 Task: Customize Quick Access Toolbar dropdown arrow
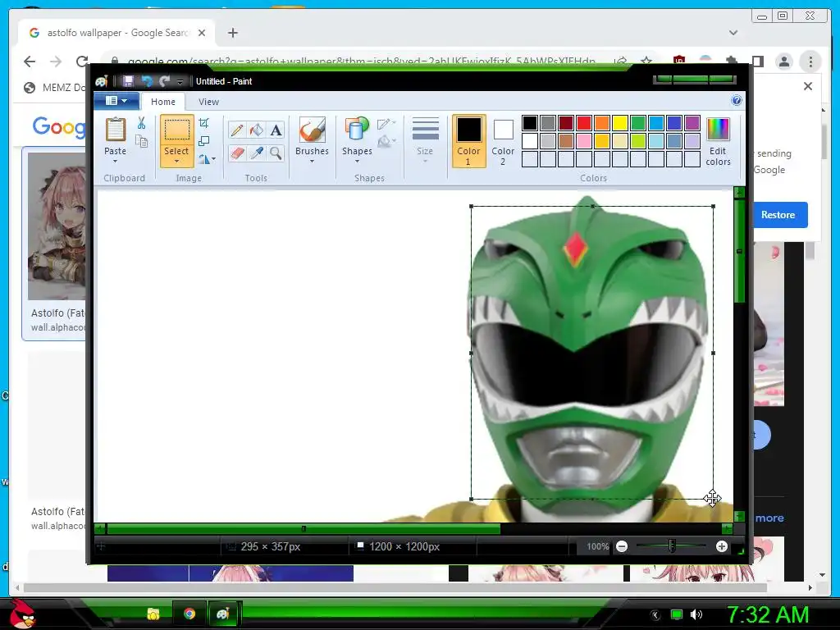180,81
